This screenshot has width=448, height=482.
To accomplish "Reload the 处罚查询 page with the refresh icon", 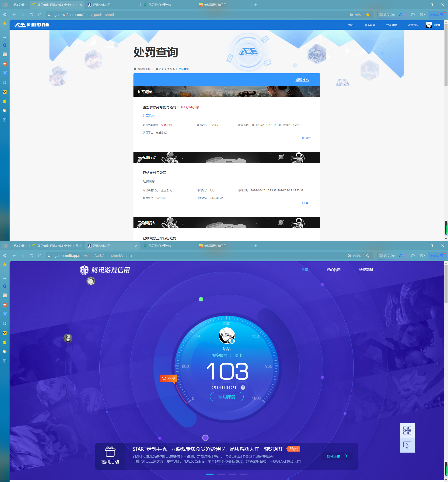I will pyautogui.click(x=31, y=14).
